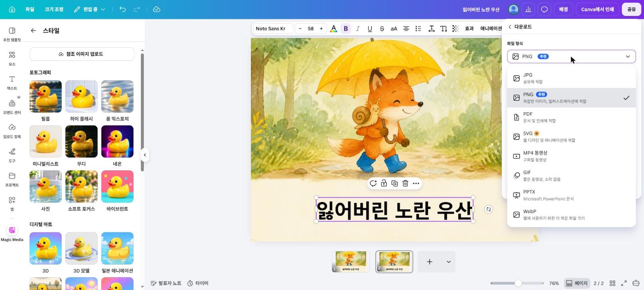The width and height of the screenshot is (644, 290).
Task: Open Magic Media app
Action: (x=12, y=234)
